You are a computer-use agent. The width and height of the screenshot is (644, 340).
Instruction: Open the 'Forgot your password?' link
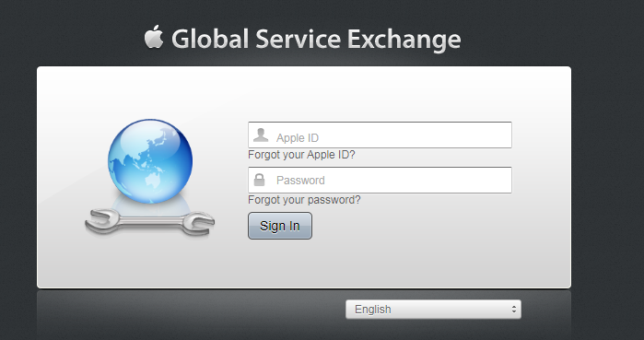tap(304, 200)
